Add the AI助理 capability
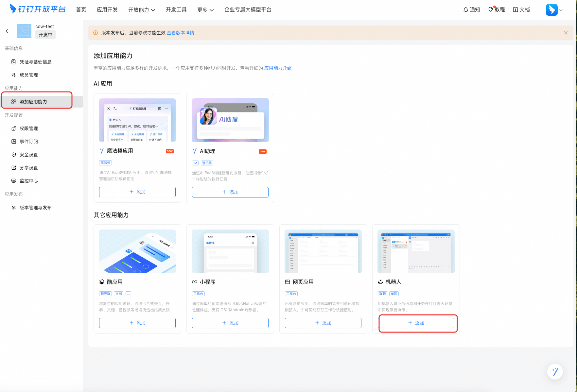Screen dimensions: 577x392 point(230,192)
